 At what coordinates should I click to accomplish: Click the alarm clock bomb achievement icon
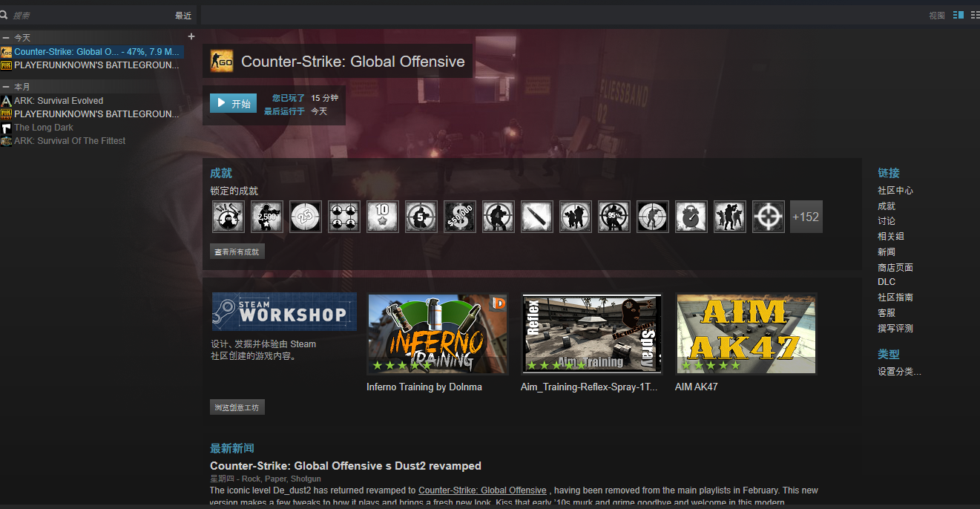point(691,217)
